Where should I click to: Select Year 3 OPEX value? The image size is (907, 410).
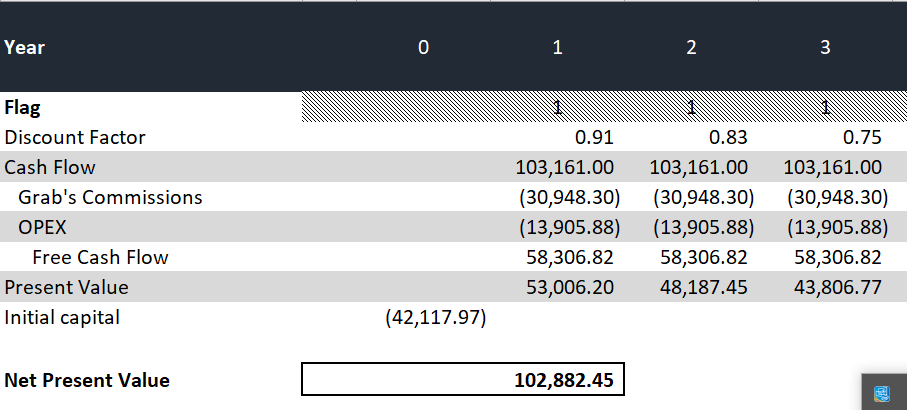click(x=832, y=227)
